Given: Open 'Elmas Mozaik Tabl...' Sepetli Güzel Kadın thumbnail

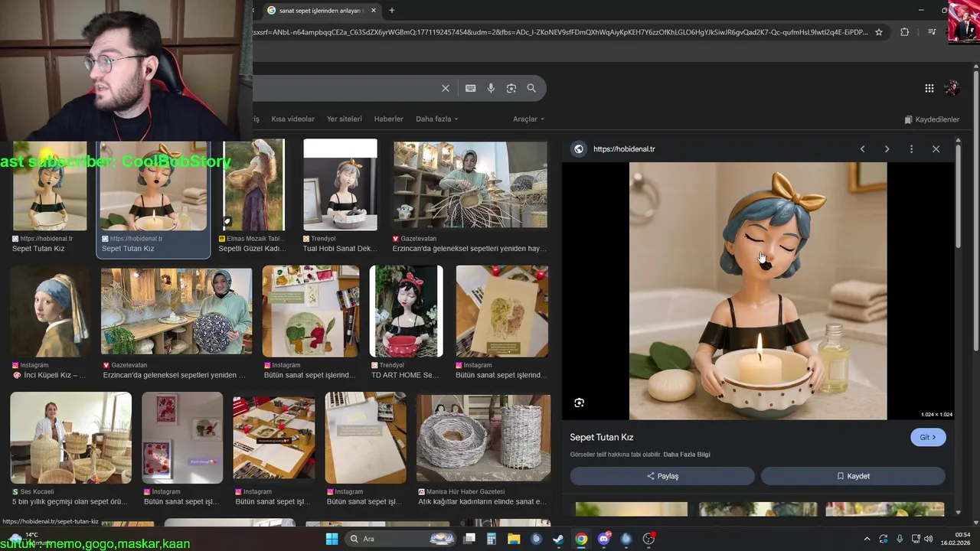Looking at the screenshot, I should (253, 184).
